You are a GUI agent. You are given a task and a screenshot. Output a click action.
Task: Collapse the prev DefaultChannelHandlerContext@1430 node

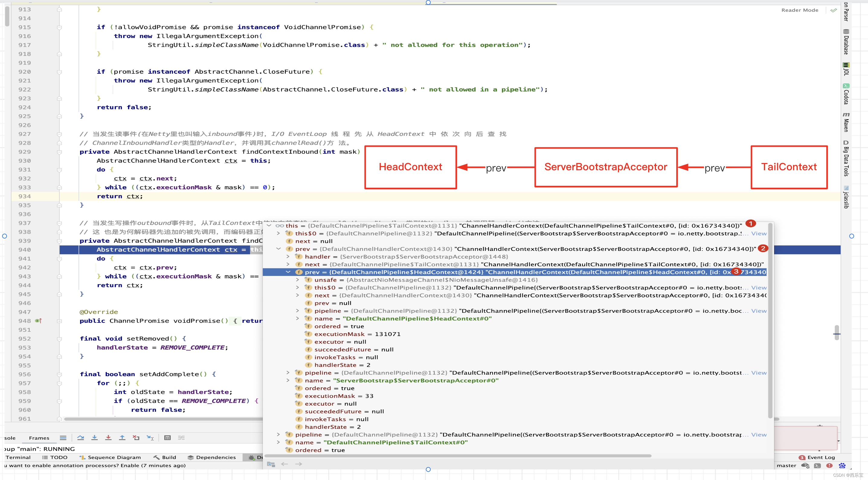(x=278, y=248)
